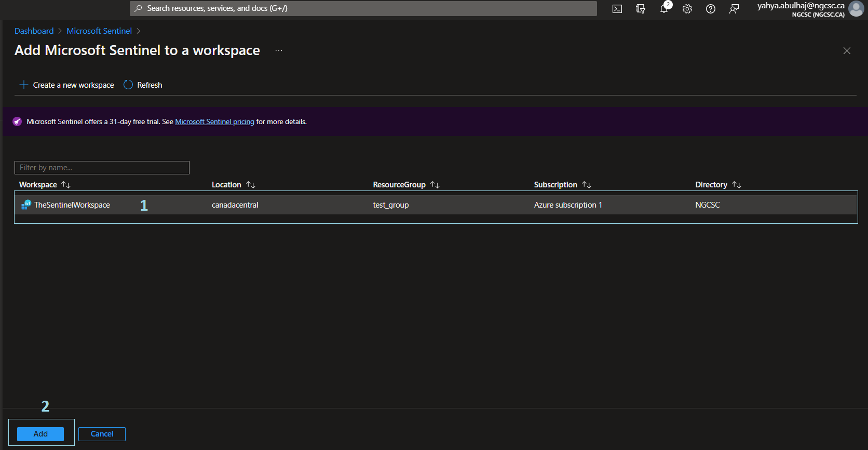Screen dimensions: 868x450
Task: Close the Add Microsoft Sentinel blade
Action: 847,50
